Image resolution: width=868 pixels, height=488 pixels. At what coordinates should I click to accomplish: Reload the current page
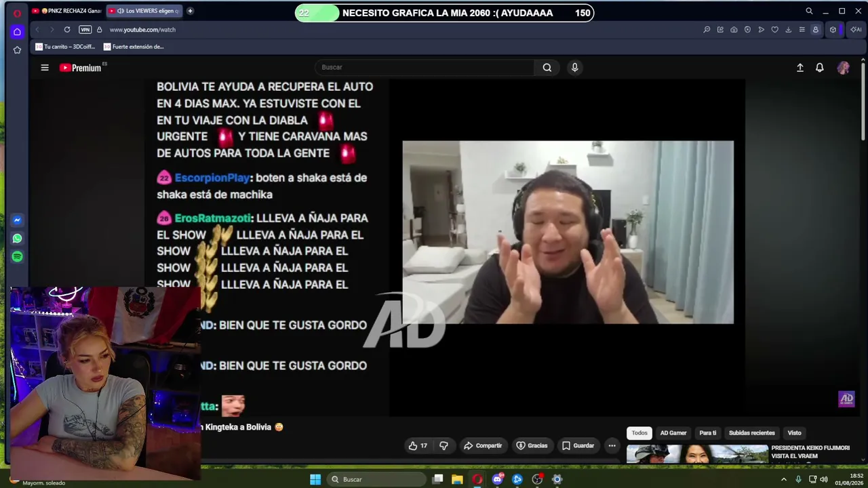(x=67, y=30)
